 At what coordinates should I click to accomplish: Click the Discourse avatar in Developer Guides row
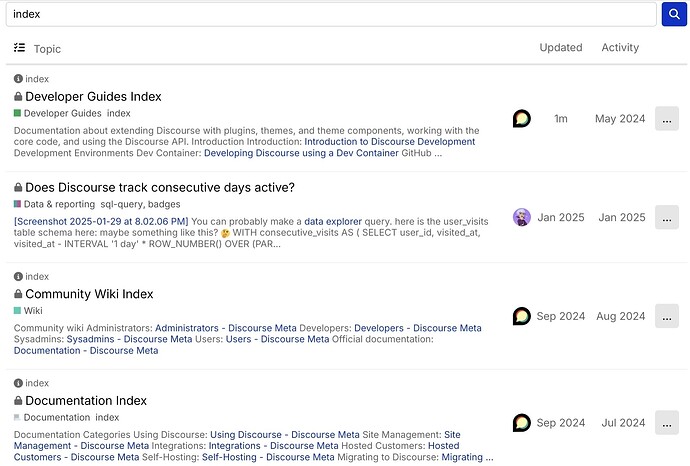click(521, 118)
